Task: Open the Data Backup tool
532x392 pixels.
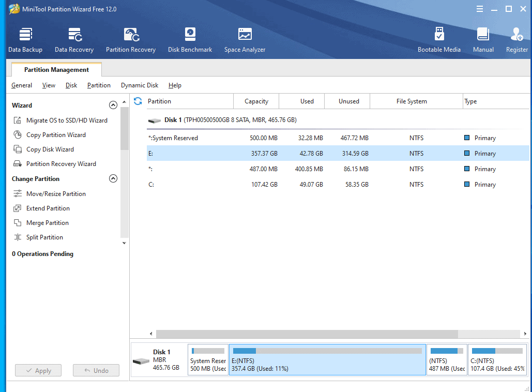Action: [25, 40]
